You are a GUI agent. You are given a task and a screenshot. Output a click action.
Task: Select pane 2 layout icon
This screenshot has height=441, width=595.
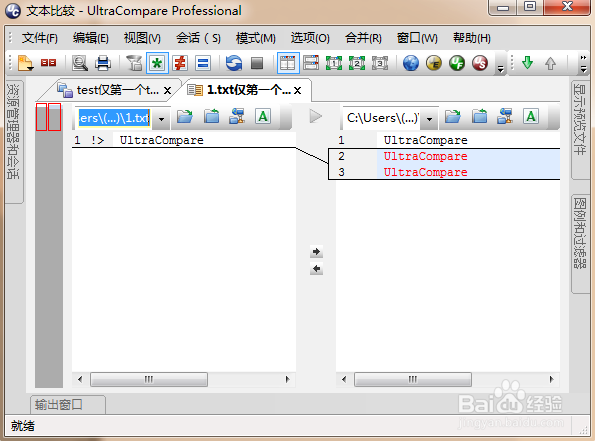point(357,63)
